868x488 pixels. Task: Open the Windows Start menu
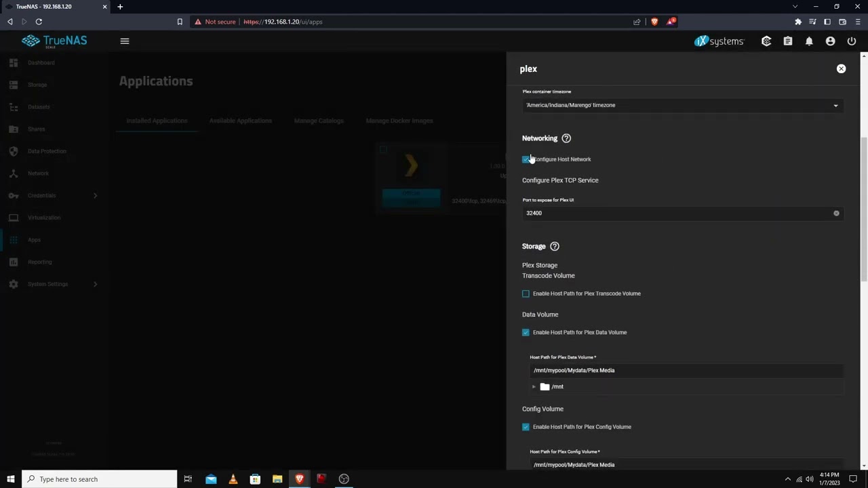[x=11, y=479]
